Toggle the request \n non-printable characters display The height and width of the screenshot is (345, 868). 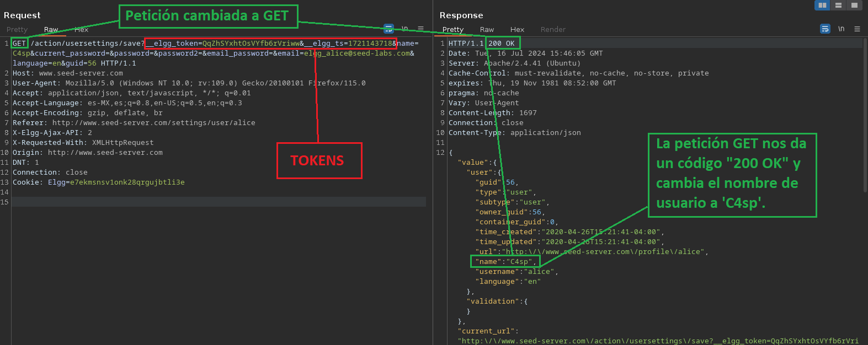[404, 29]
